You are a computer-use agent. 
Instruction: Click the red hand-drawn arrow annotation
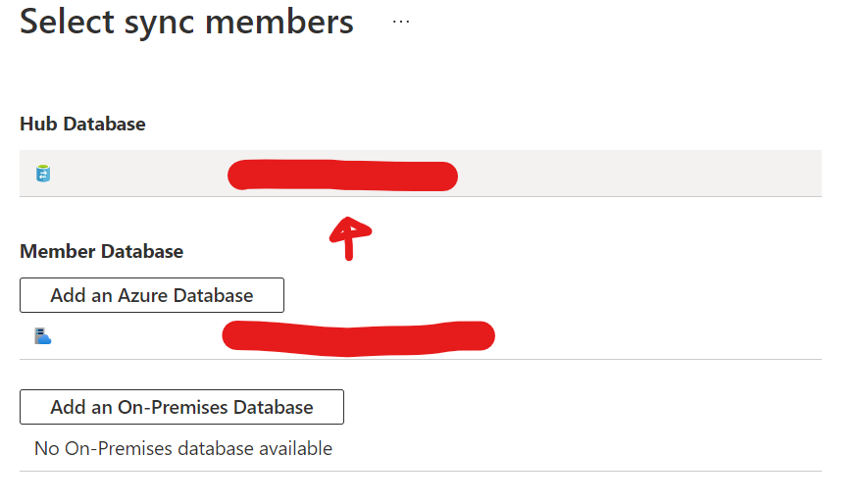pyautogui.click(x=350, y=238)
